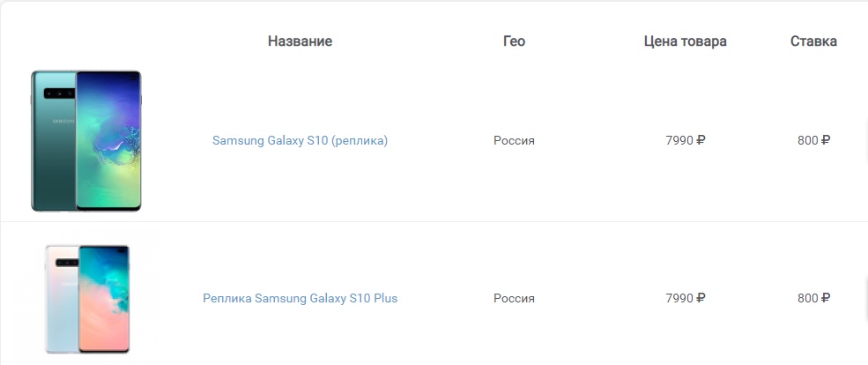Click the green Galaxy S10 phone thumbnail
The image size is (868, 365).
tap(85, 141)
